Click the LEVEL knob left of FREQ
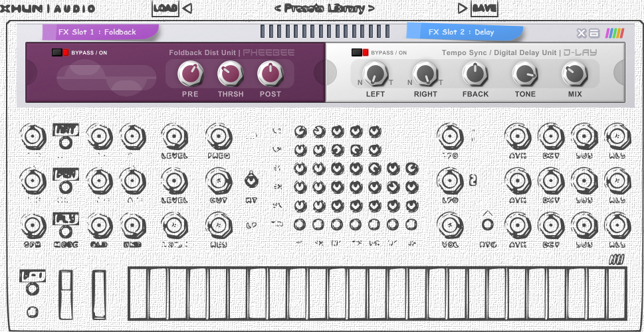This screenshot has width=644, height=332. pyautogui.click(x=175, y=137)
